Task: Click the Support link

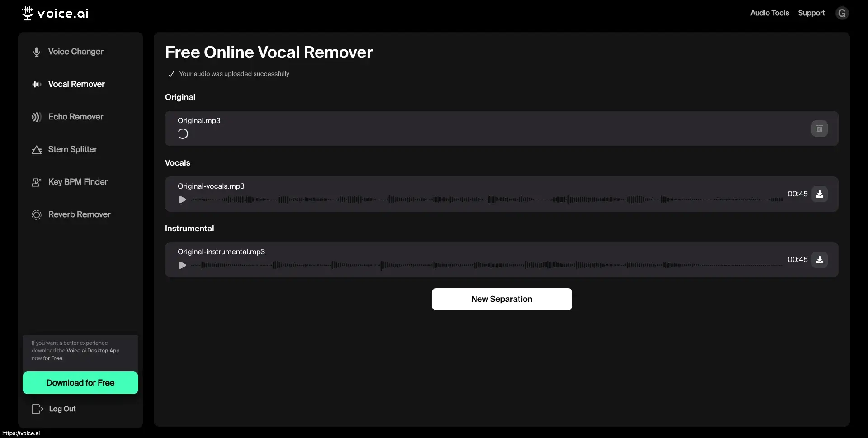Action: pos(811,13)
